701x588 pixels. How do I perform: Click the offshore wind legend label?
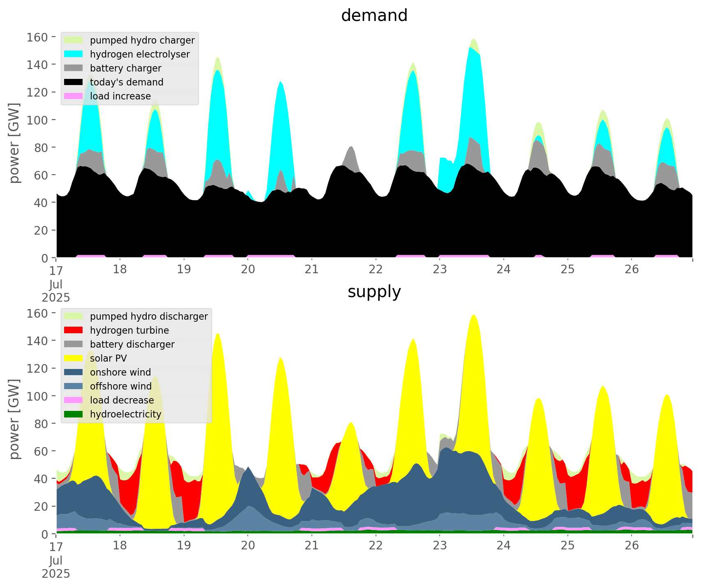point(121,386)
